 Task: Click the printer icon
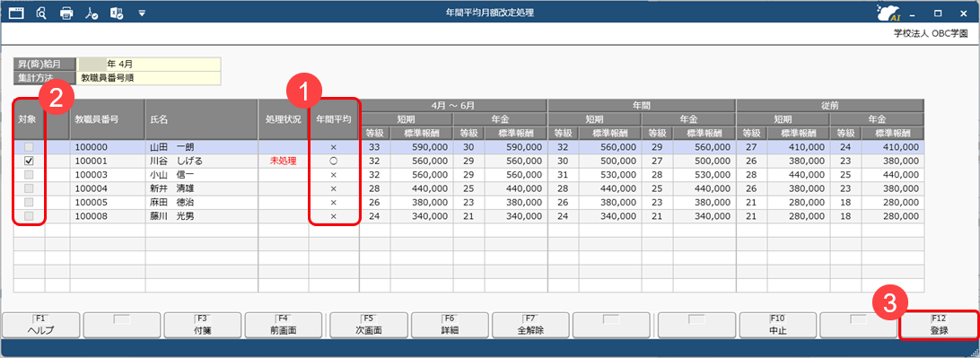click(x=67, y=13)
